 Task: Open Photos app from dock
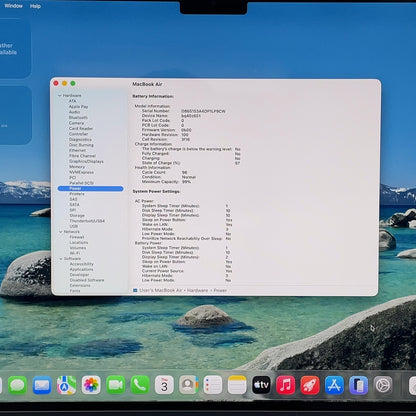91,385
